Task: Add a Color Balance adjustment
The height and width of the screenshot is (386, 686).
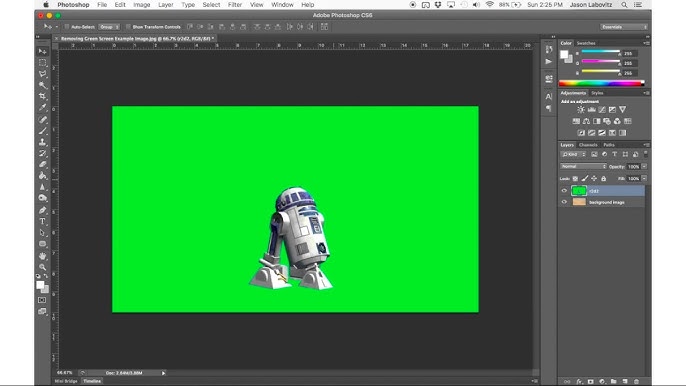Action: point(586,121)
